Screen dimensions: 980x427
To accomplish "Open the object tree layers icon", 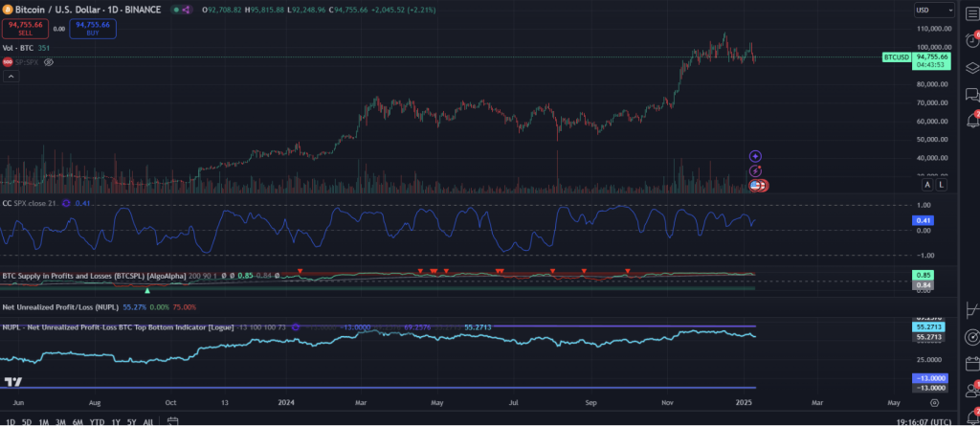I will coord(971,66).
